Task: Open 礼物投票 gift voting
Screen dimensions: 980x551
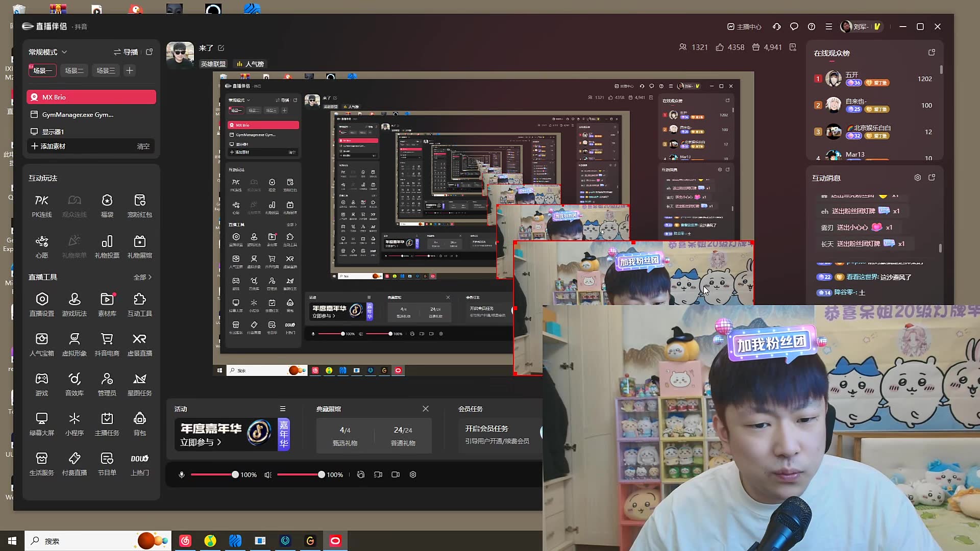Action: (107, 247)
